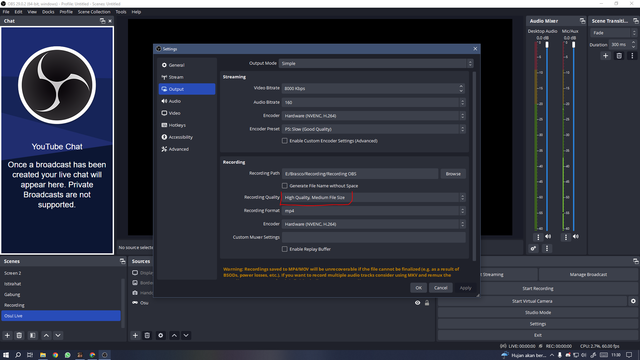Viewport: 640px width, 360px height.
Task: Add a scene transition plus icon
Action: (606, 56)
